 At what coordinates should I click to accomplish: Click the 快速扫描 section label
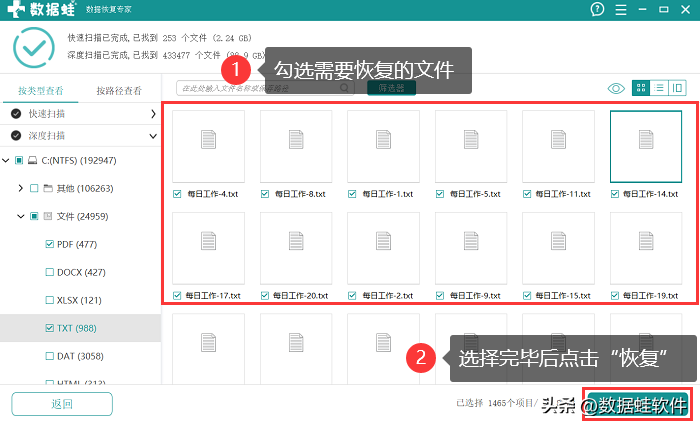(47, 114)
